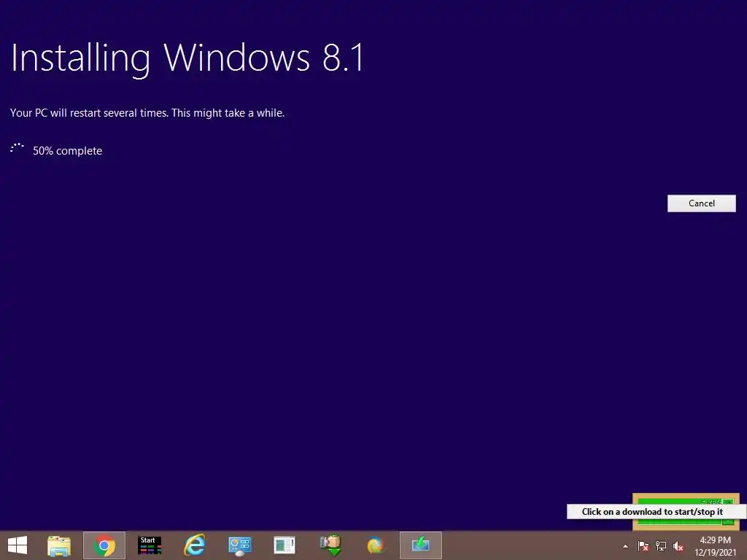747x560 pixels.
Task: Click the '50% complete' progress text
Action: coord(67,151)
